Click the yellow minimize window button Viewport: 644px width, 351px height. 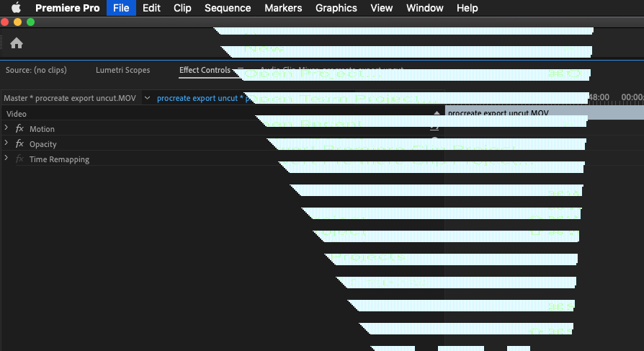18,22
